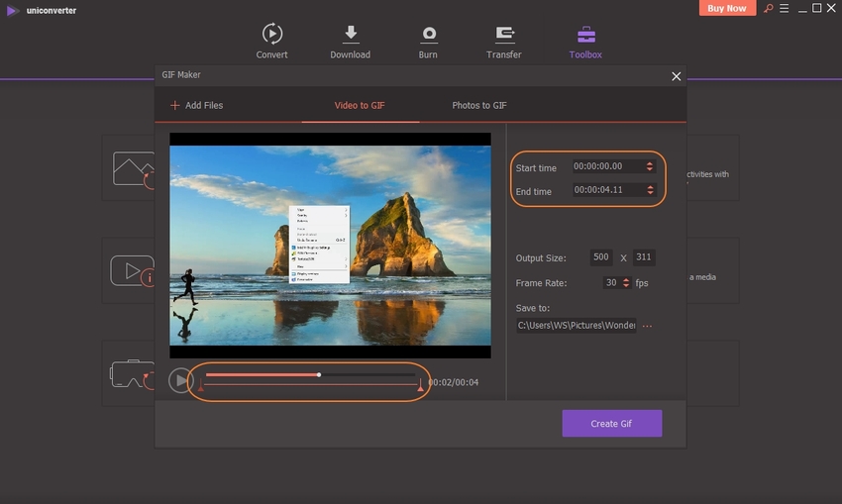Switch to the Transfer section

click(504, 42)
